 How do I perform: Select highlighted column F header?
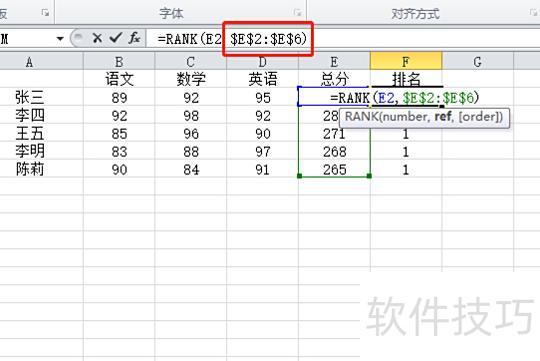[x=406, y=61]
